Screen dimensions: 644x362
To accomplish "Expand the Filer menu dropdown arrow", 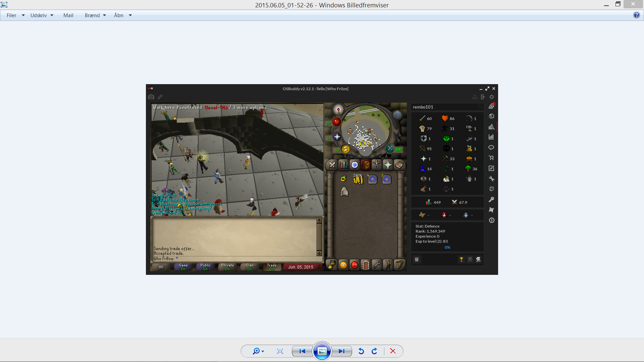I will tap(23, 15).
